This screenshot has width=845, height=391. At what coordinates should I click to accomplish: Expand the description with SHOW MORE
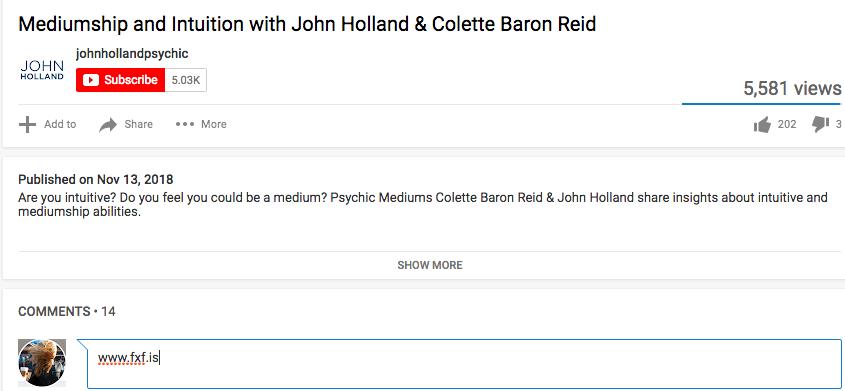tap(430, 265)
